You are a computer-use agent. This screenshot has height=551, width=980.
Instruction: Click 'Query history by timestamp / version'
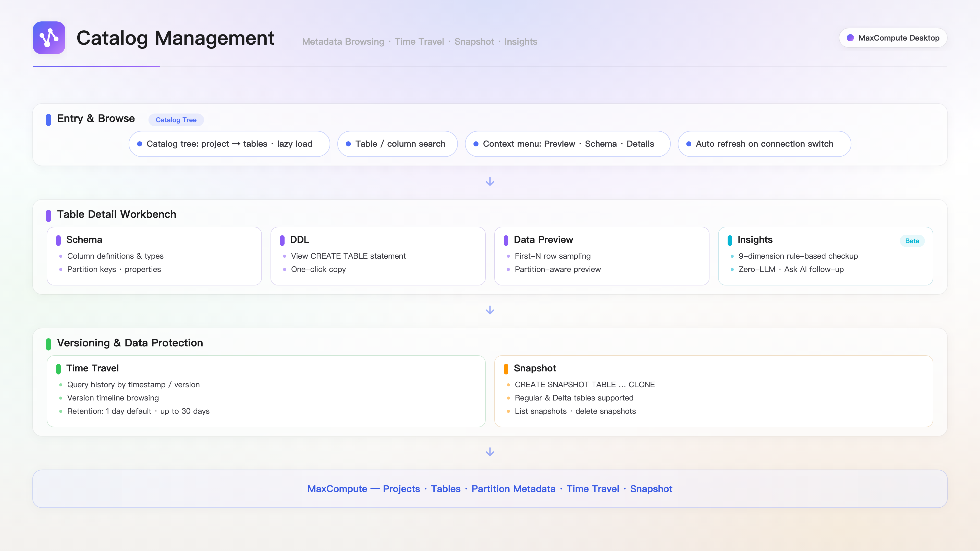tap(133, 384)
